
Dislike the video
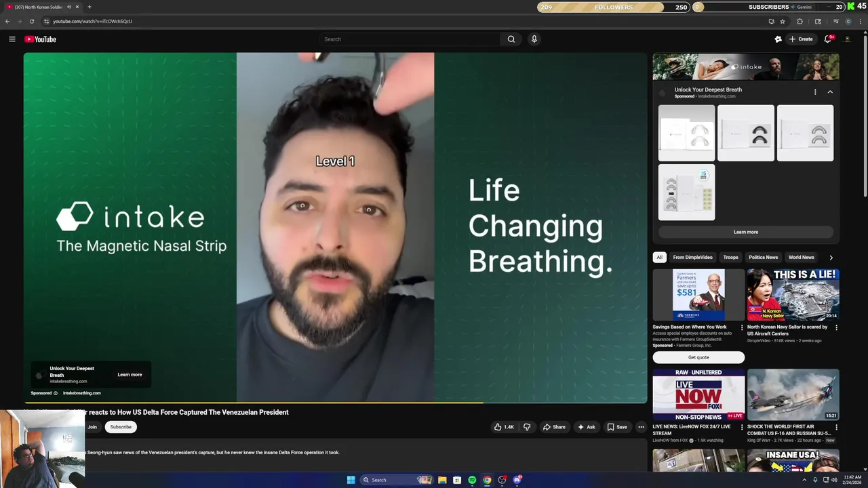pyautogui.click(x=527, y=427)
